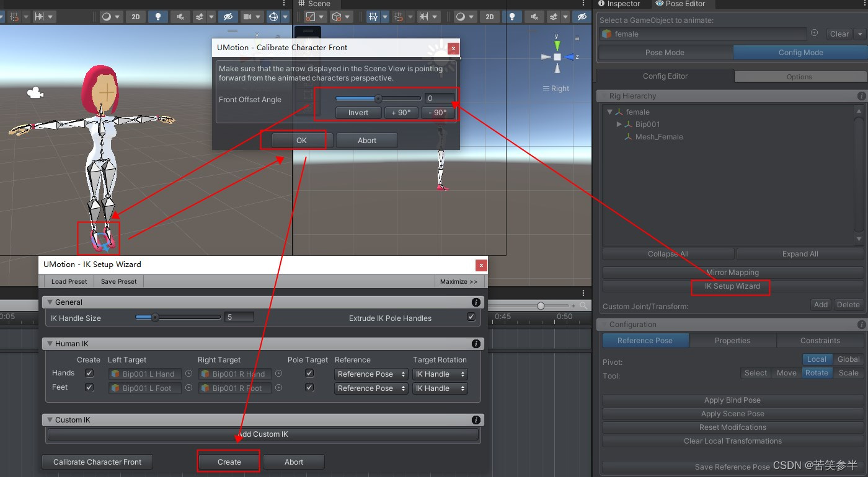Toggle Extrude IK Pole Handles
This screenshot has width=868, height=477.
point(471,317)
